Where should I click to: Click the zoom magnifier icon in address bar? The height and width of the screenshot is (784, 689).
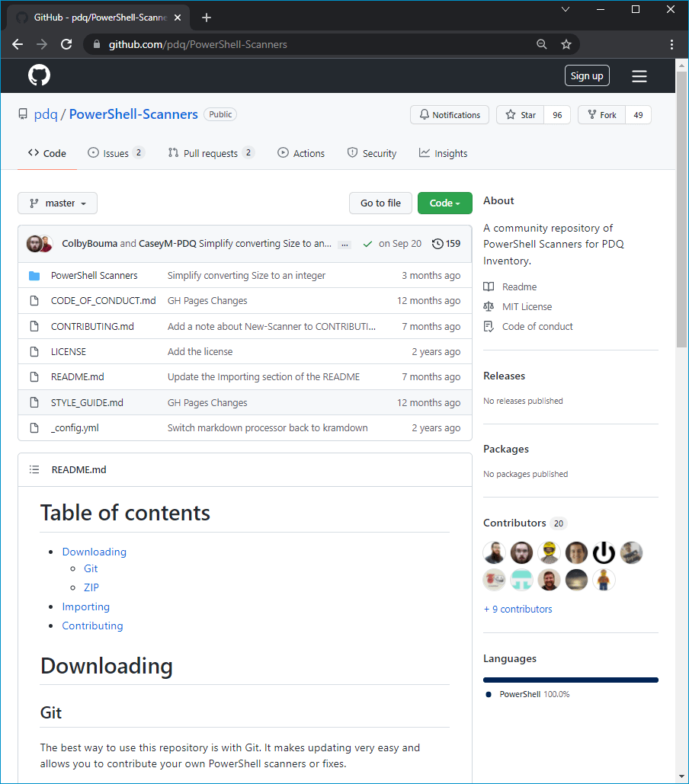pos(541,44)
